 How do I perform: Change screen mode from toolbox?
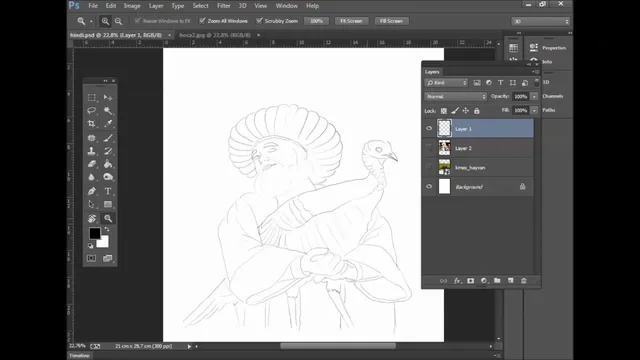tap(108, 258)
